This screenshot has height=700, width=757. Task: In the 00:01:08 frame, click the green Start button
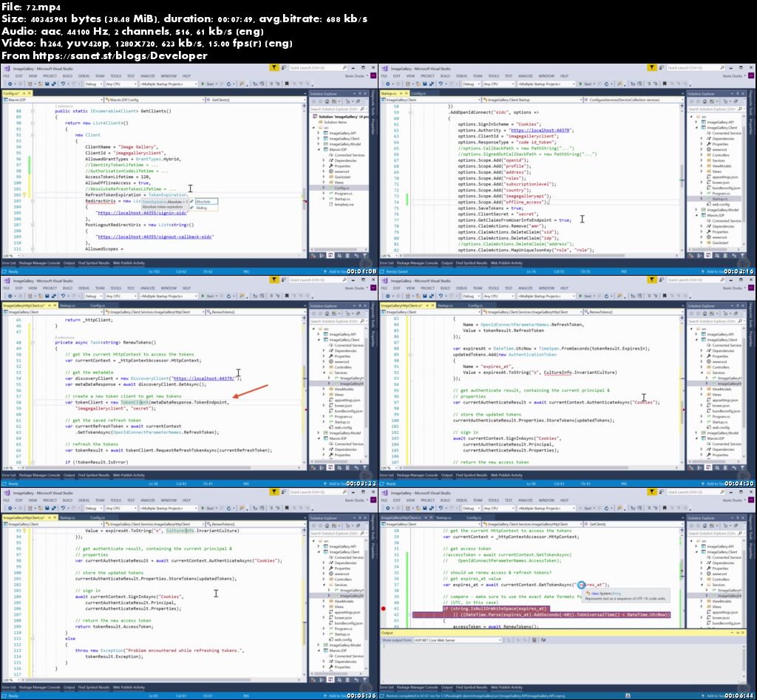[x=208, y=84]
